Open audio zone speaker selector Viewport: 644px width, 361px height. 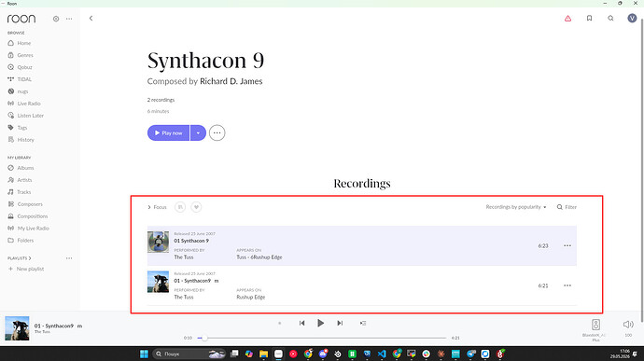595,325
